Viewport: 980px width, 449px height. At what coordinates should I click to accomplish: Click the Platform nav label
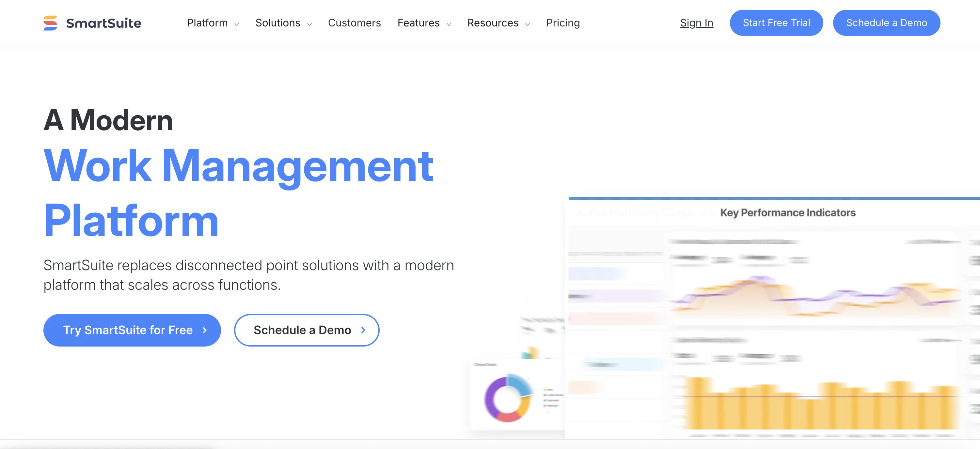(x=207, y=23)
